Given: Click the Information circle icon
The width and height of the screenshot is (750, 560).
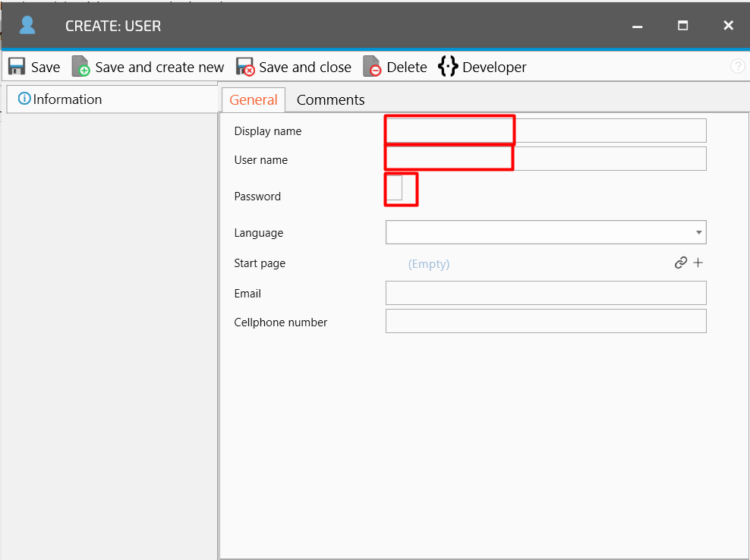Looking at the screenshot, I should point(24,99).
